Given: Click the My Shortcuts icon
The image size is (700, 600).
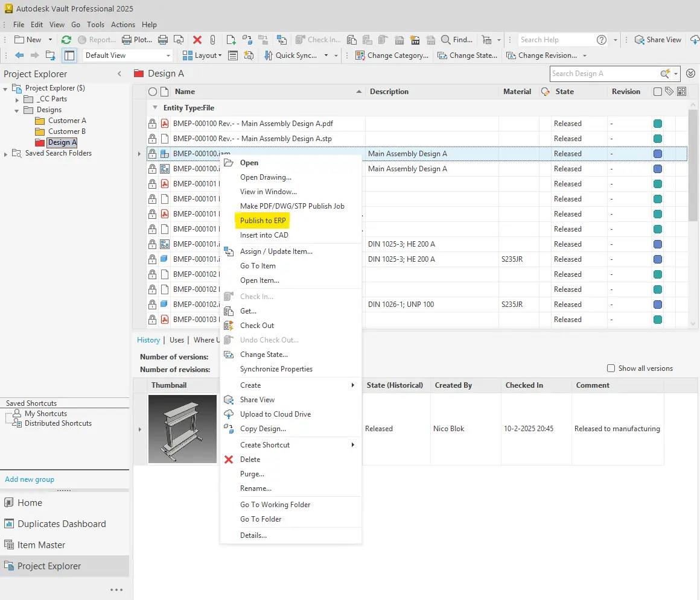Looking at the screenshot, I should coord(17,414).
